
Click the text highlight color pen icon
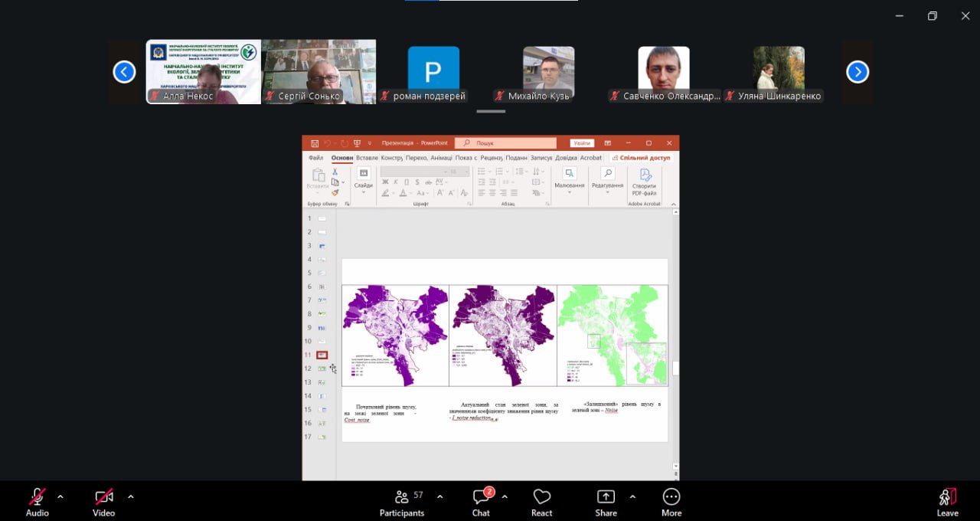coord(385,192)
